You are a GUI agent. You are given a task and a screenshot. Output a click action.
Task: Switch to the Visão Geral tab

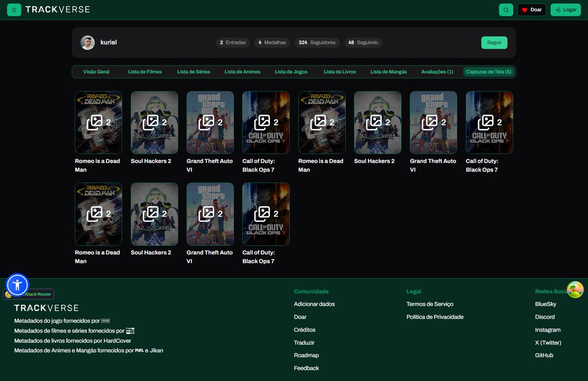(97, 71)
